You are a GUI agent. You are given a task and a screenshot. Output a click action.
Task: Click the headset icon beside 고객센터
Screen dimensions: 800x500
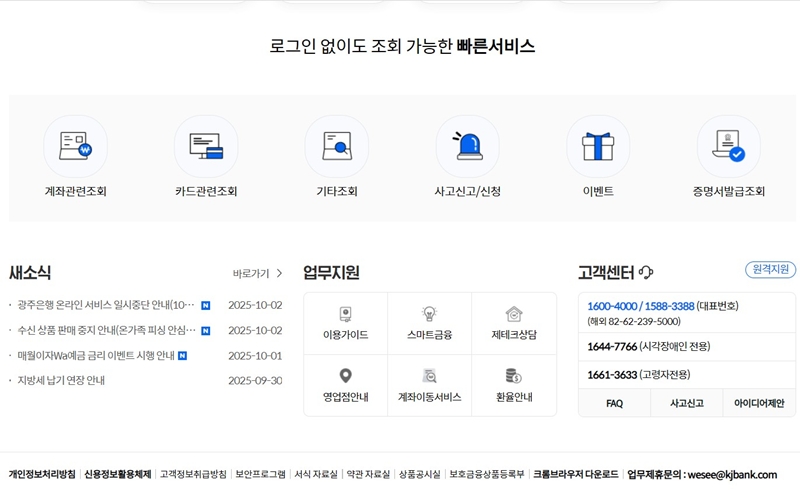point(646,272)
